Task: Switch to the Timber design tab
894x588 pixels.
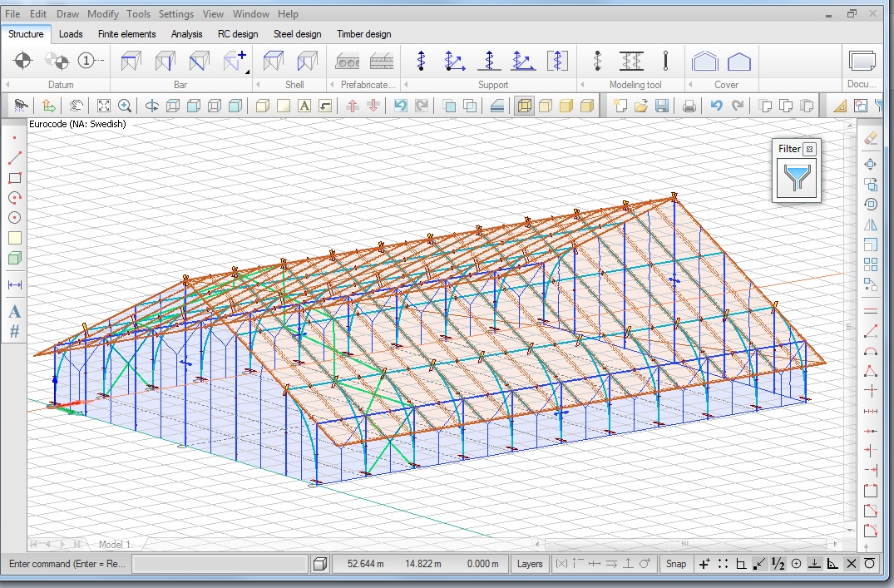Action: (363, 34)
